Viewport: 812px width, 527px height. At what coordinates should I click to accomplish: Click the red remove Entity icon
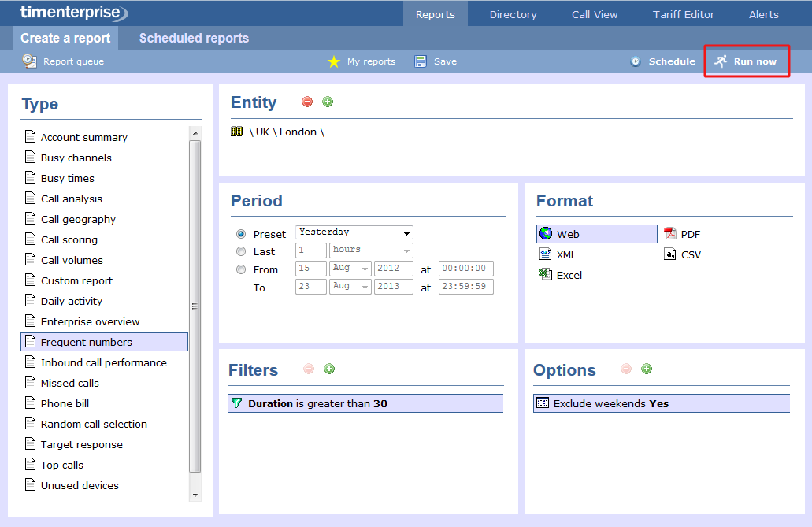[x=307, y=102]
